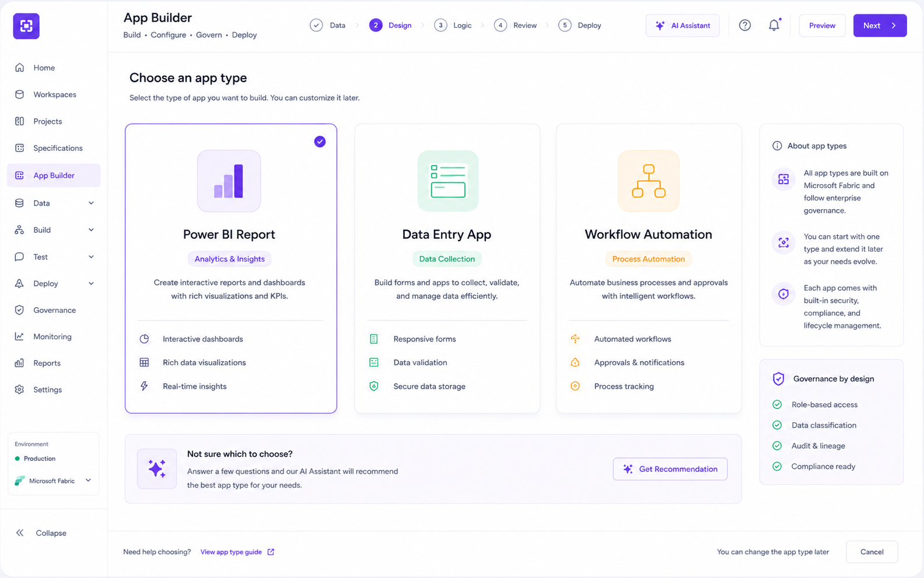Click the Governance shield sidebar icon

point(20,310)
